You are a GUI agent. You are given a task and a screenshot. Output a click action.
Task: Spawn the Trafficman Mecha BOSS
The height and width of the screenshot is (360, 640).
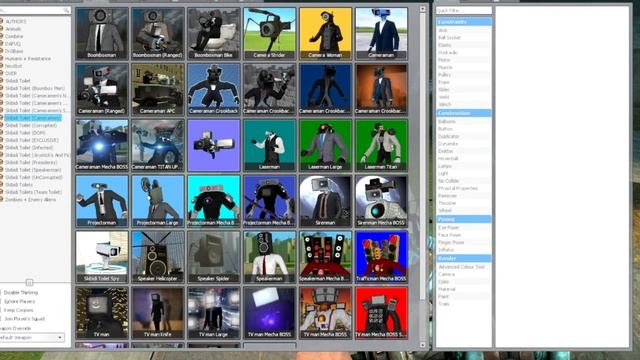[x=381, y=257]
